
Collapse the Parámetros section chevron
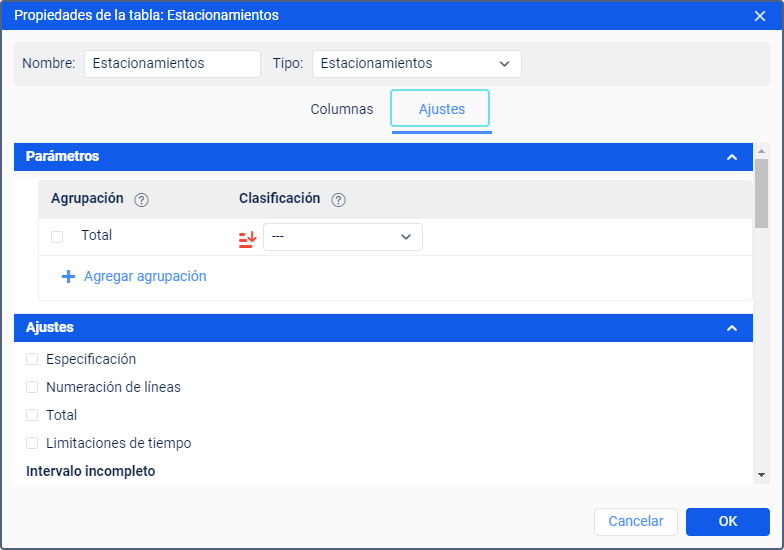pos(732,157)
